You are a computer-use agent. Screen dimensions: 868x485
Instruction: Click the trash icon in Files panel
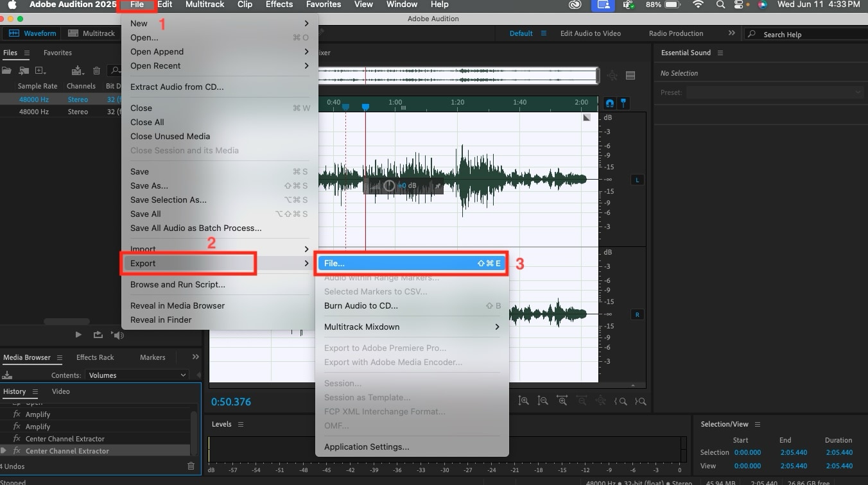(96, 71)
